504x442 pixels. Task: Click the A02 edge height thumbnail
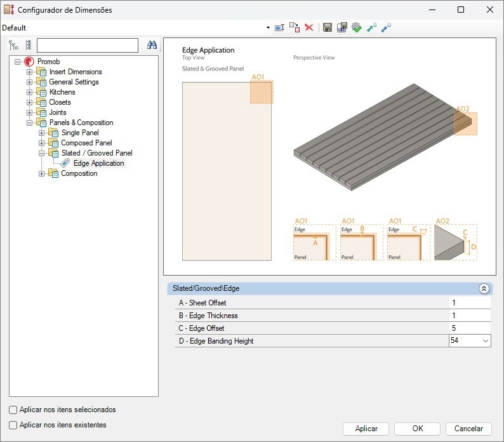tap(456, 242)
